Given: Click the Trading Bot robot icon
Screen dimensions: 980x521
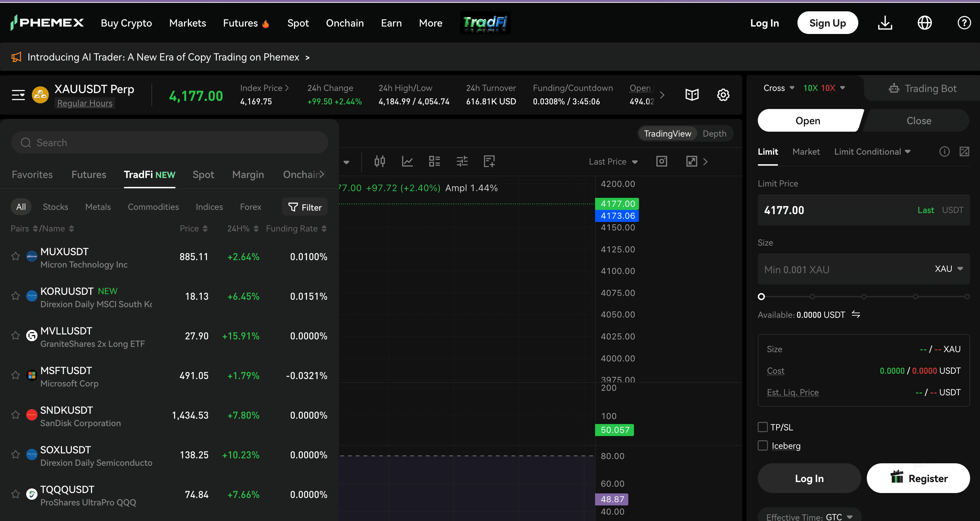Looking at the screenshot, I should (x=894, y=89).
